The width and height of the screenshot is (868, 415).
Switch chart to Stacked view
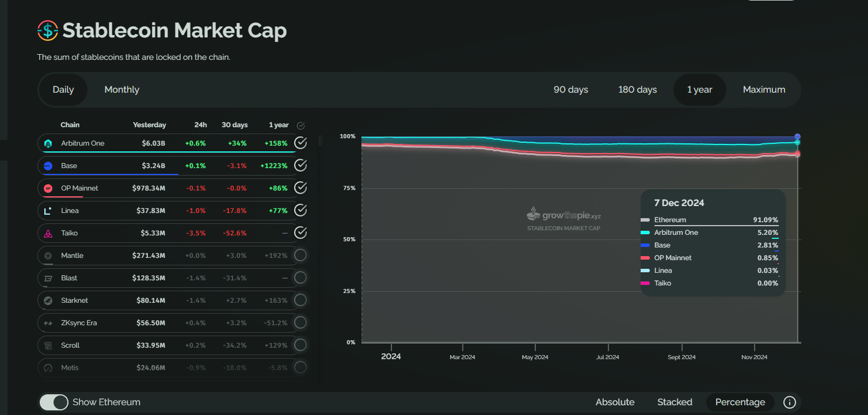675,402
